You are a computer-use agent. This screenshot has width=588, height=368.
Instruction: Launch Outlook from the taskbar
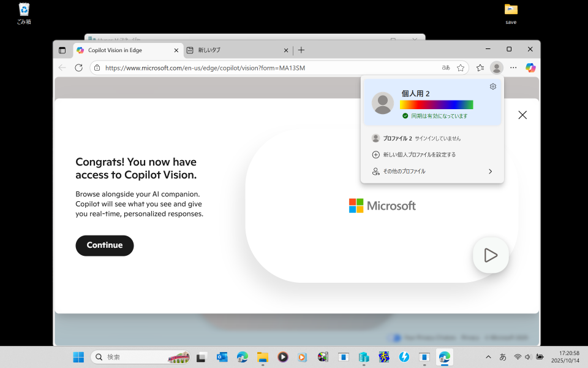[222, 357]
